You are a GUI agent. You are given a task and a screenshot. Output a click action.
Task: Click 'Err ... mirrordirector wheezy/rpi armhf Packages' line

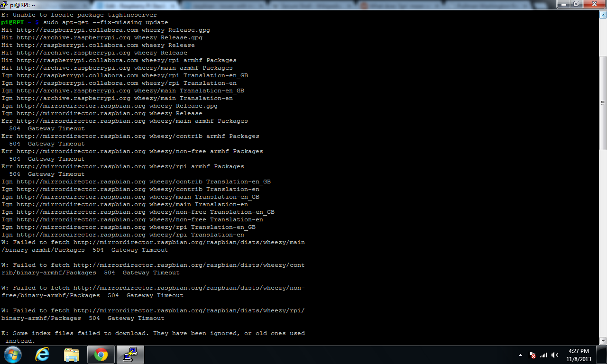tap(123, 166)
